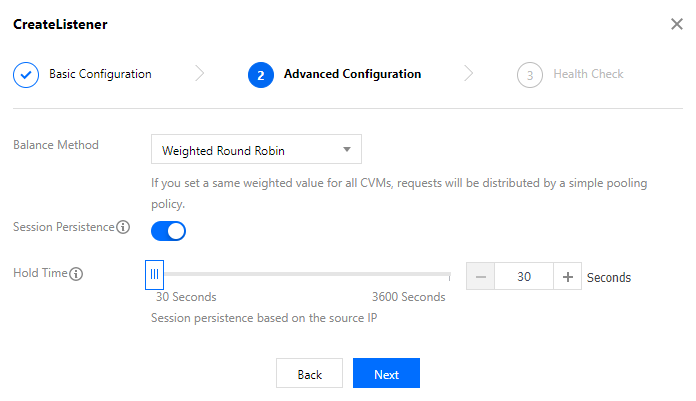The width and height of the screenshot is (696, 401).
Task: Decrease hold time with minus button
Action: tap(480, 277)
